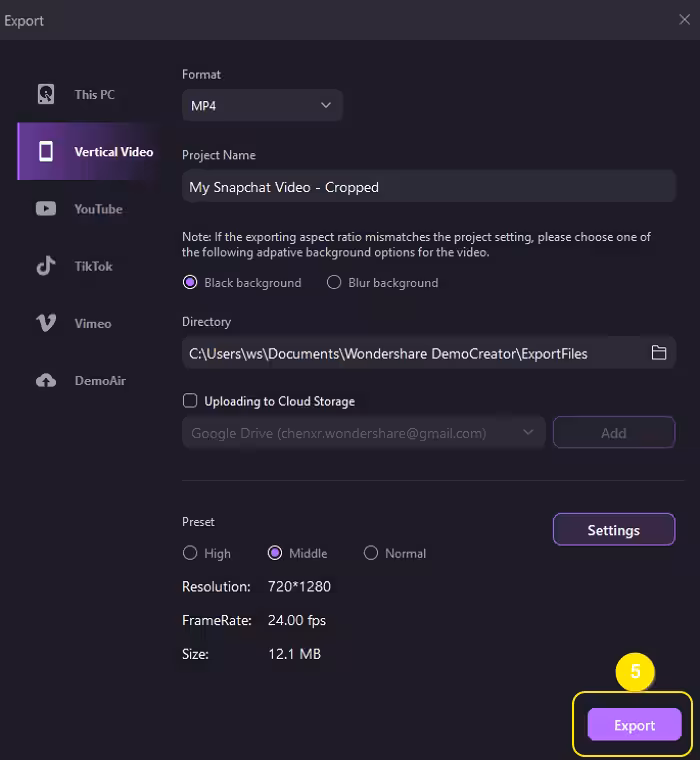The image size is (700, 760).
Task: Close the Export dialog
Action: point(684,20)
